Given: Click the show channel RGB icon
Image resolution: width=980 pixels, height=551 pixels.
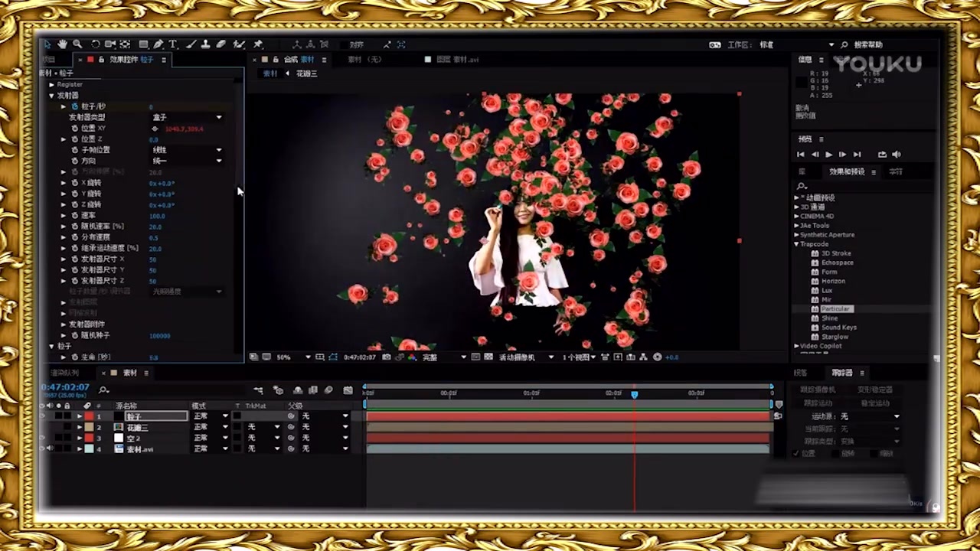Looking at the screenshot, I should click(412, 357).
